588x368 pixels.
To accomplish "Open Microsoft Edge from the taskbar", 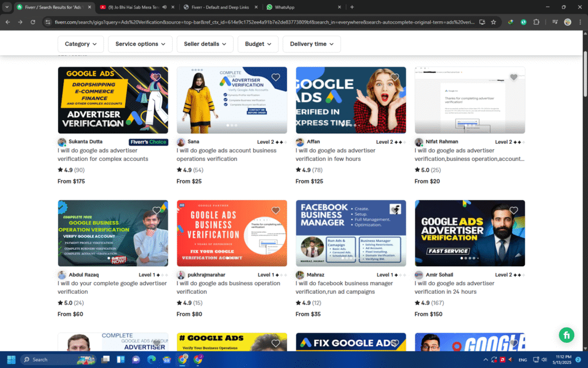I will pos(152,359).
